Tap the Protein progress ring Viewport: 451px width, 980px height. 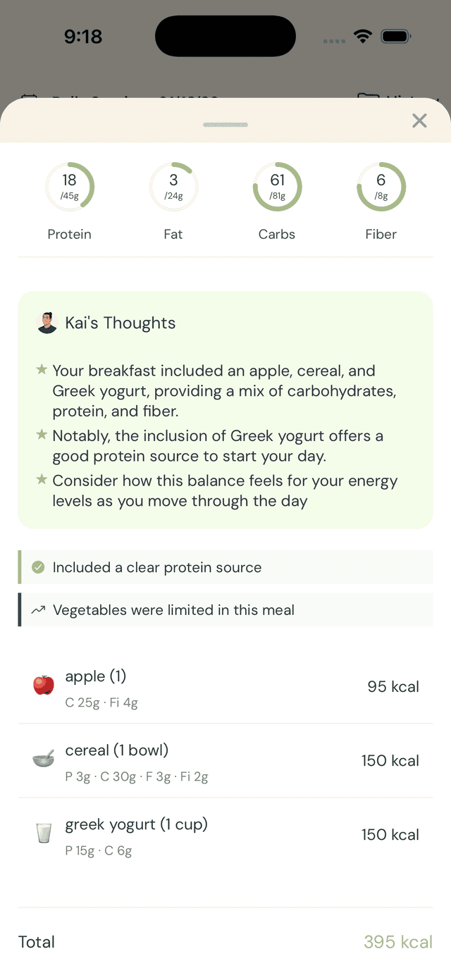pyautogui.click(x=70, y=186)
